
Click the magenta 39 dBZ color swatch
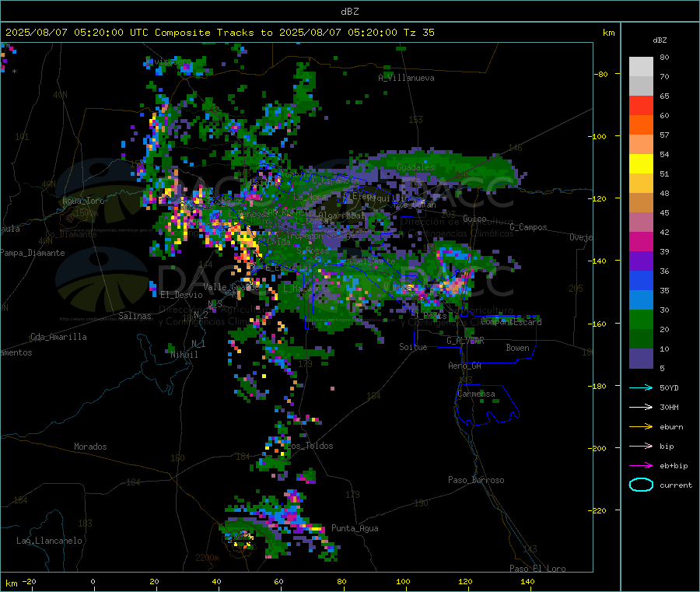[641, 241]
